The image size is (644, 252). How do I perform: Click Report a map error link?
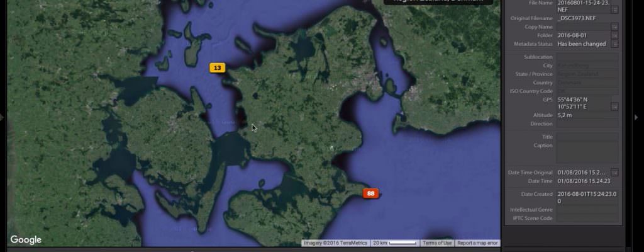click(477, 243)
